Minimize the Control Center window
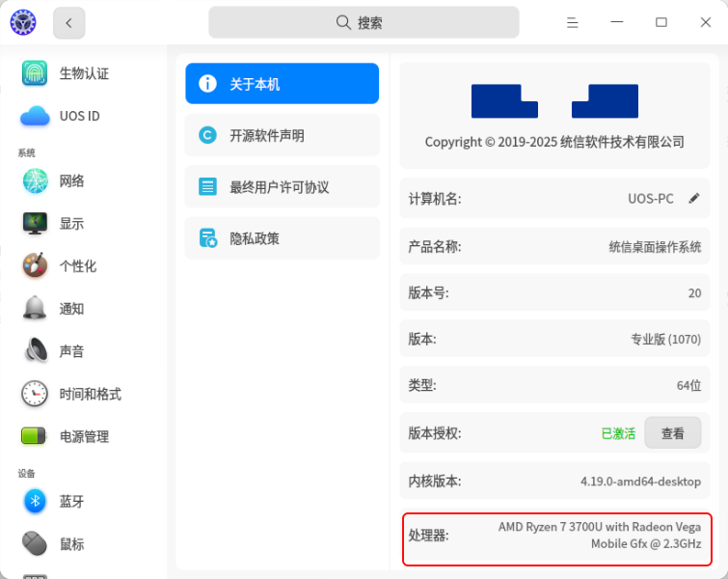This screenshot has height=579, width=728. tap(616, 22)
